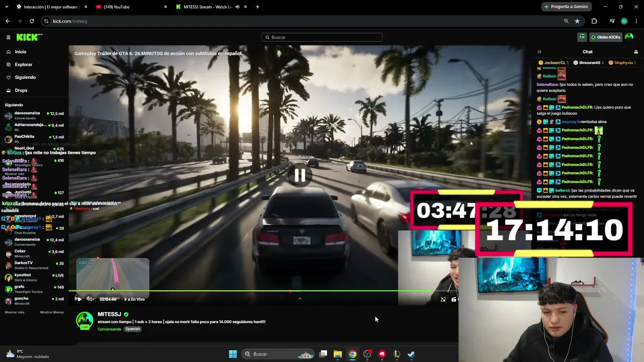Open the chat users icon in the chat header

(636, 52)
